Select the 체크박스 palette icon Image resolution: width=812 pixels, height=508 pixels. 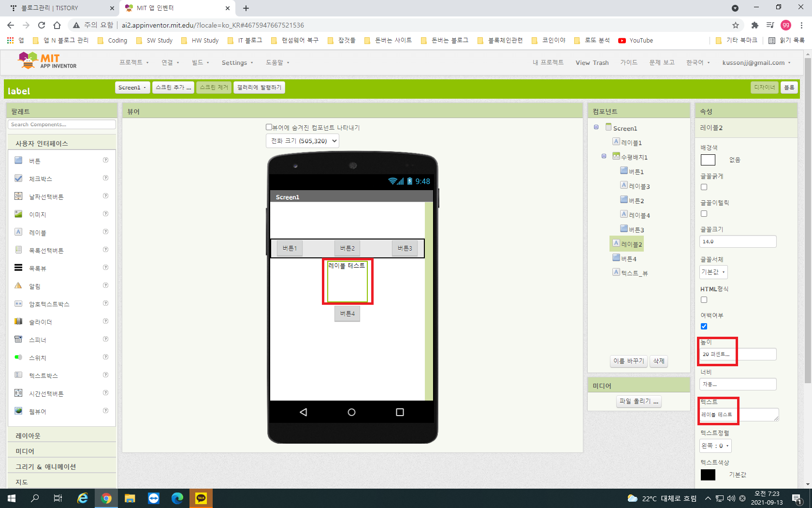pyautogui.click(x=18, y=178)
